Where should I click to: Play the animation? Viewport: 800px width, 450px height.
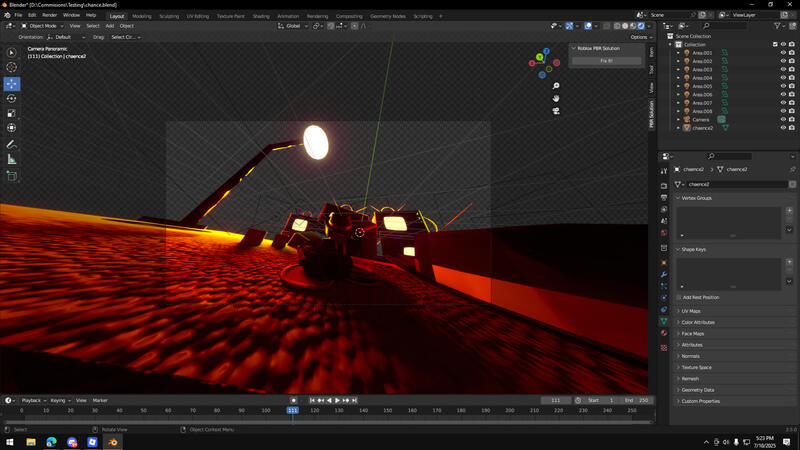(x=337, y=401)
